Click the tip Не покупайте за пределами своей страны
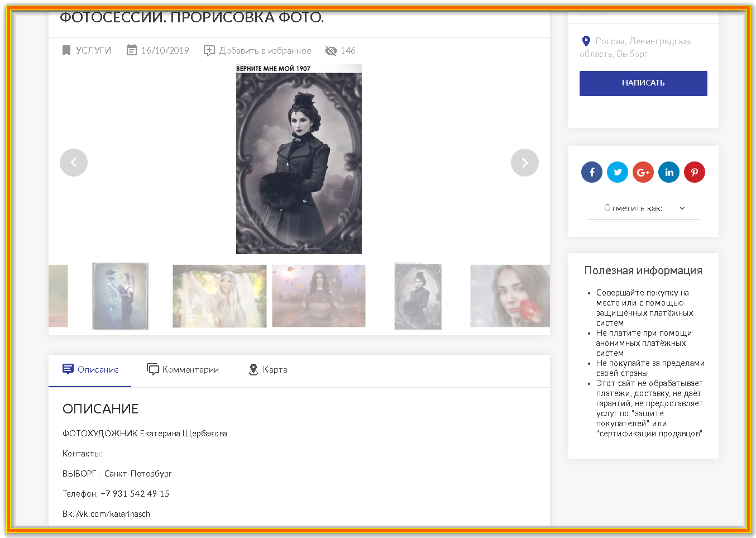756x538 pixels. click(650, 368)
